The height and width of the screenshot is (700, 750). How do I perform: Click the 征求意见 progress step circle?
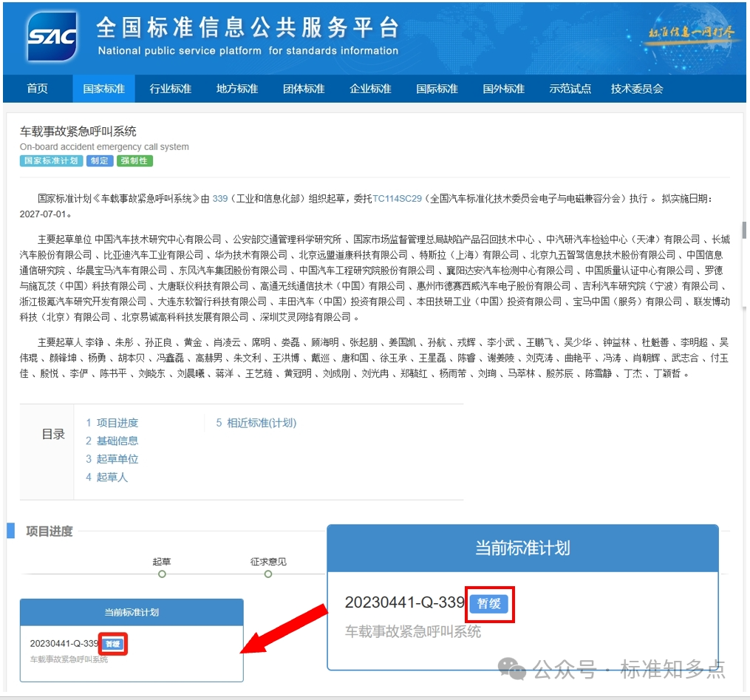click(x=268, y=574)
